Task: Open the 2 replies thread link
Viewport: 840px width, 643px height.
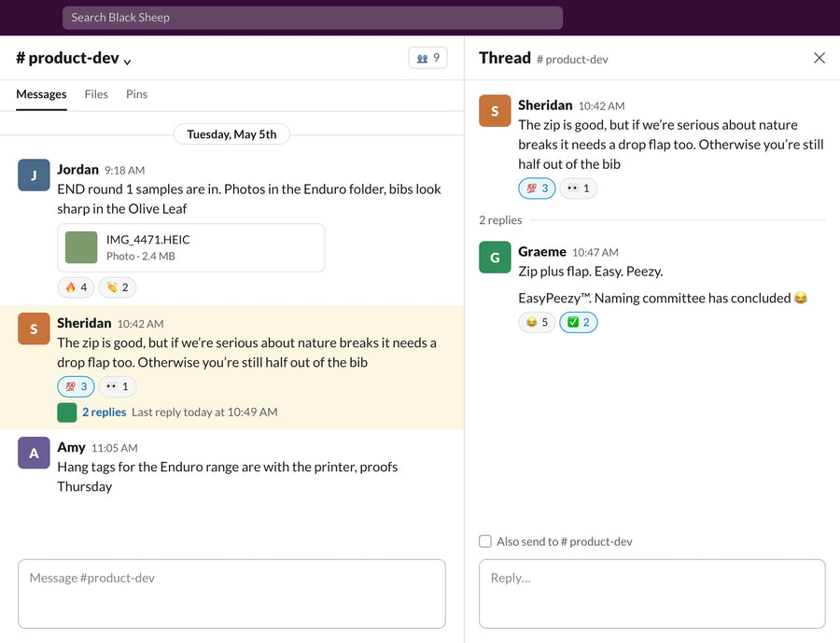Action: [x=104, y=412]
